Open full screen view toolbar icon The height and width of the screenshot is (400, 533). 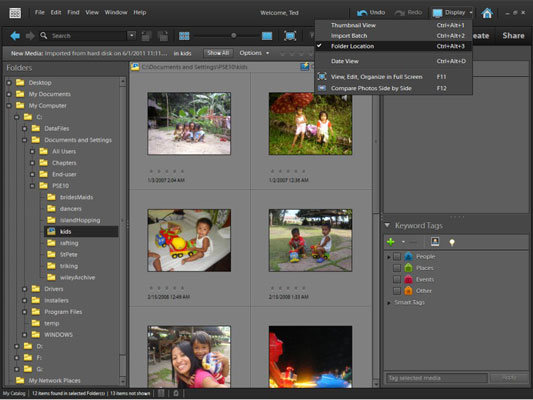(x=290, y=36)
